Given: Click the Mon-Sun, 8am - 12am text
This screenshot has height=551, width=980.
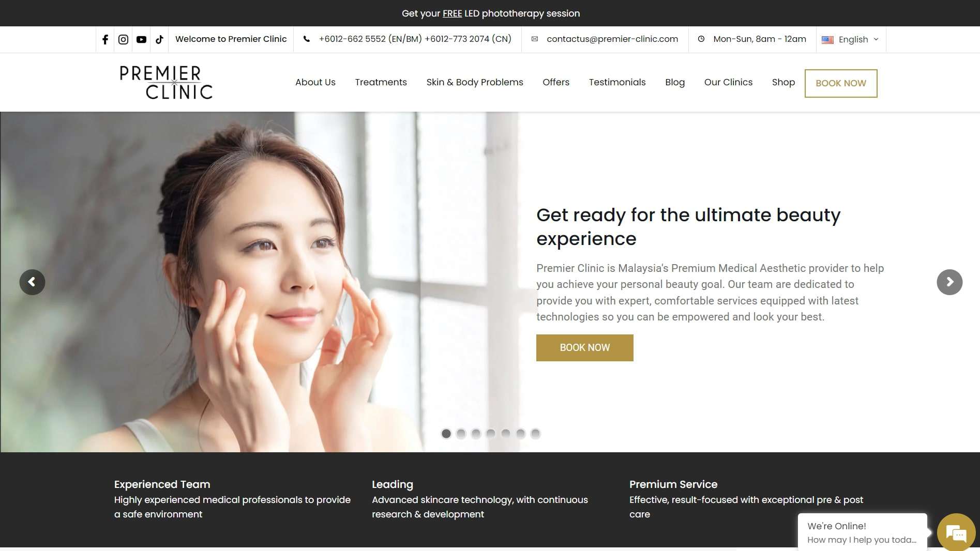Looking at the screenshot, I should 760,39.
